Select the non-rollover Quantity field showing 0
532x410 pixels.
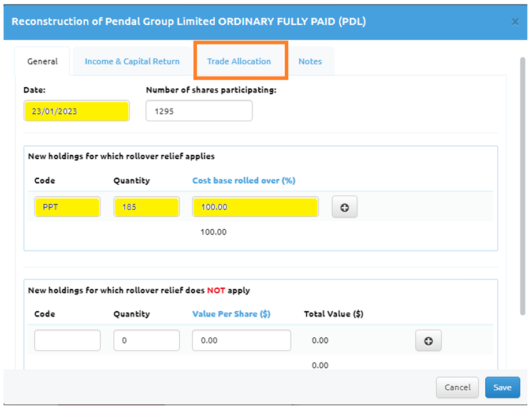coord(146,341)
